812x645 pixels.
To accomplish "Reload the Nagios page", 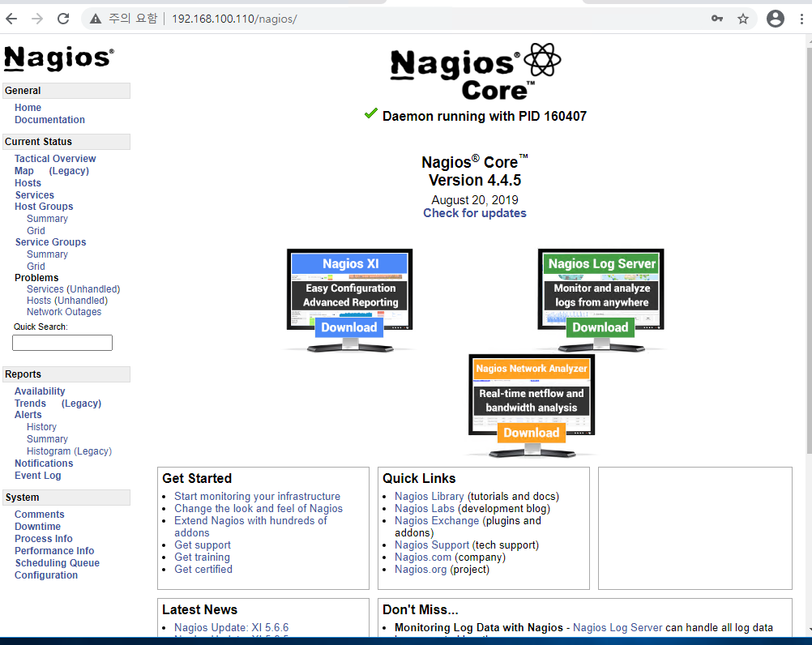I will coord(63,19).
